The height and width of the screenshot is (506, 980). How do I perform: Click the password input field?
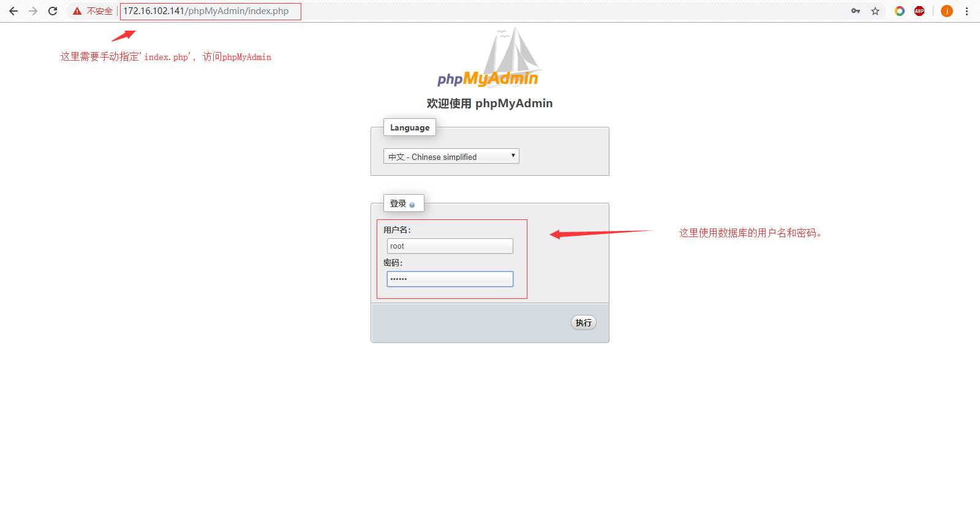[450, 279]
